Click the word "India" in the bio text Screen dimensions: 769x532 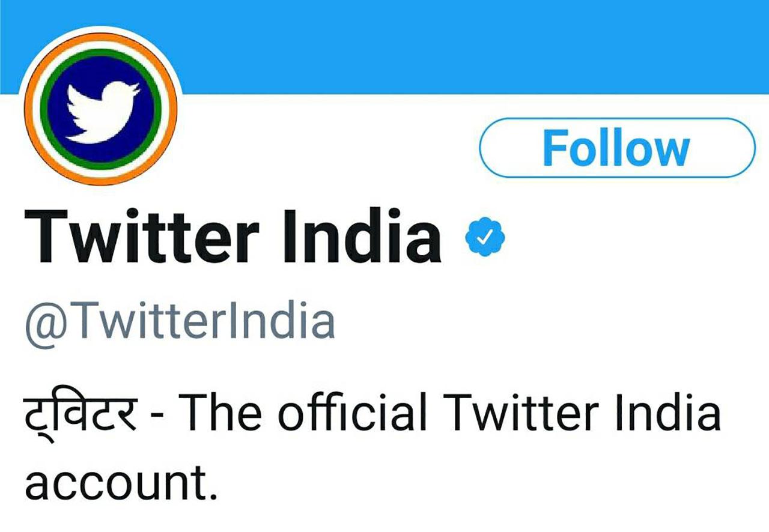[669, 414]
